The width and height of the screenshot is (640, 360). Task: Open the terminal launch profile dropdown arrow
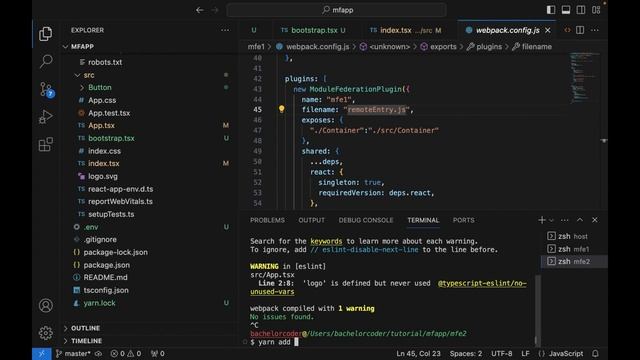pyautogui.click(x=551, y=220)
